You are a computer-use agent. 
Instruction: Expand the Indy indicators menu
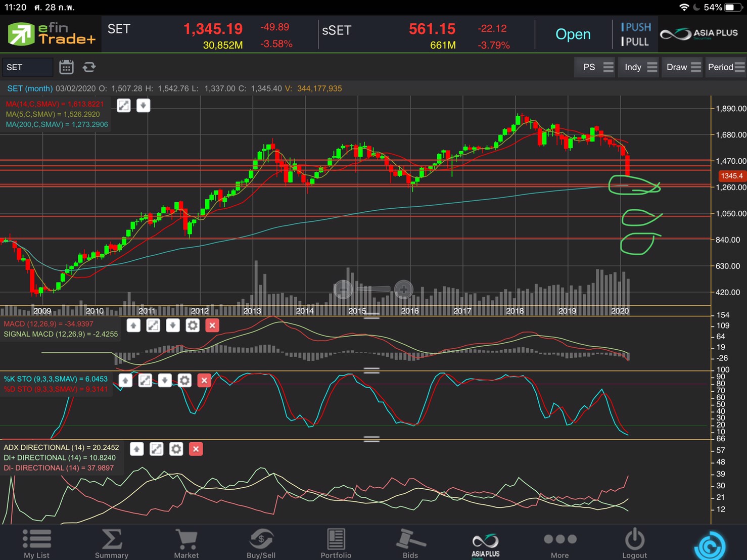click(640, 67)
